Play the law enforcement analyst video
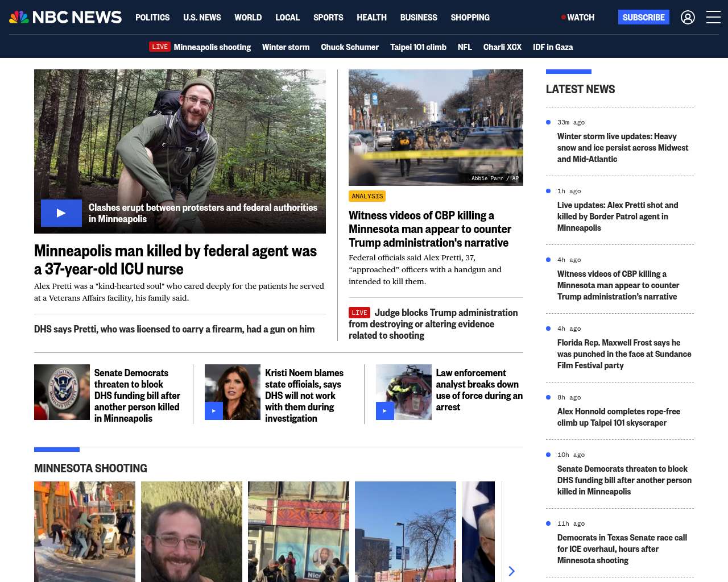Screen dimensions: 728x582 click(385, 411)
